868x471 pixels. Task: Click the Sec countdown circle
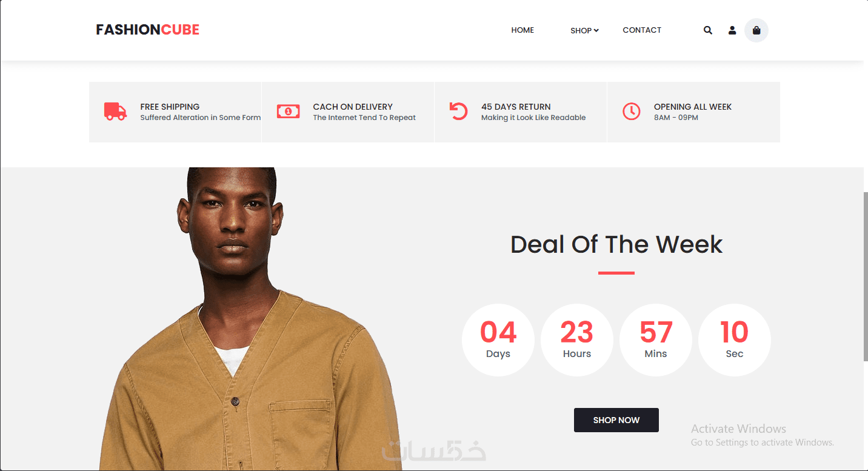(x=735, y=340)
